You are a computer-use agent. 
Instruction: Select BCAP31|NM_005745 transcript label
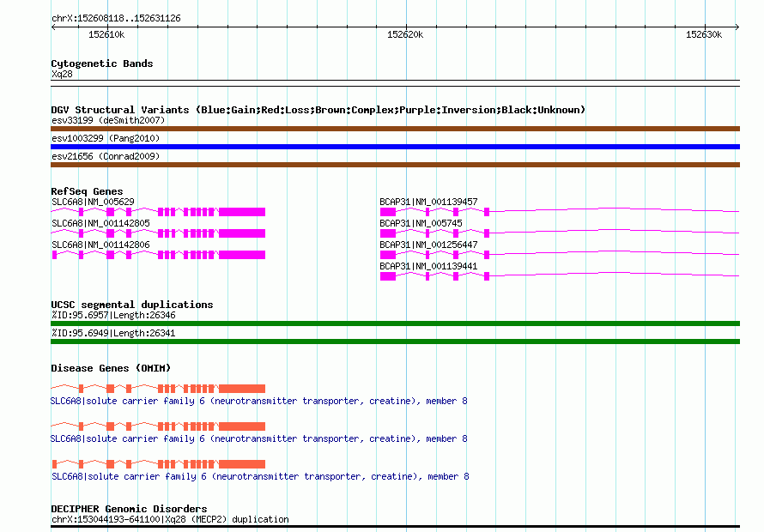tap(421, 223)
